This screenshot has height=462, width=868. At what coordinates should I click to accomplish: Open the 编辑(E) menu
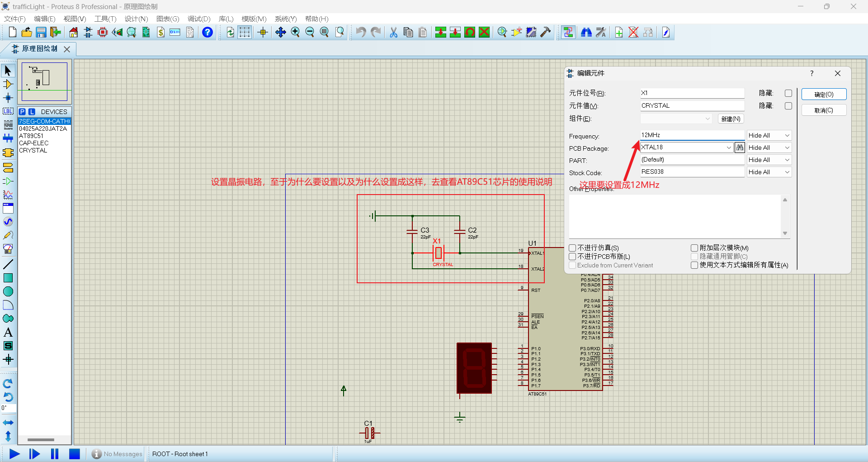(45, 19)
